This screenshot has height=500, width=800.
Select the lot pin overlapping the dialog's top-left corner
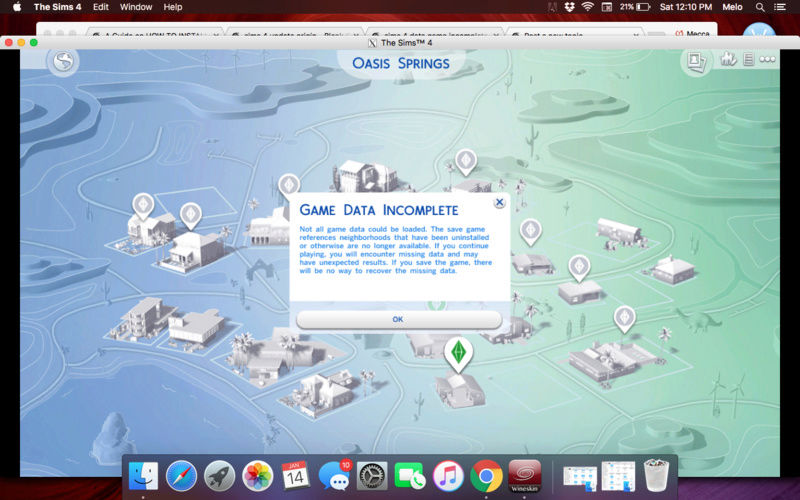pyautogui.click(x=289, y=185)
